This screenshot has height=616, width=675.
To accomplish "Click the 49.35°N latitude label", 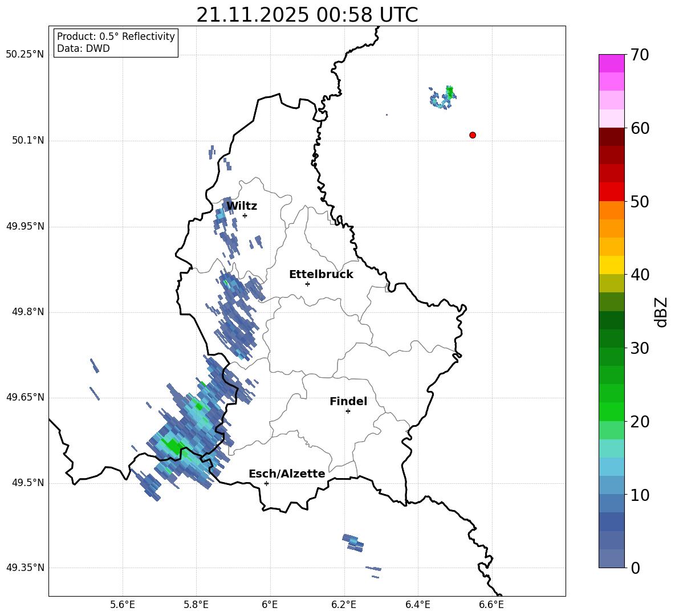I will [x=25, y=568].
